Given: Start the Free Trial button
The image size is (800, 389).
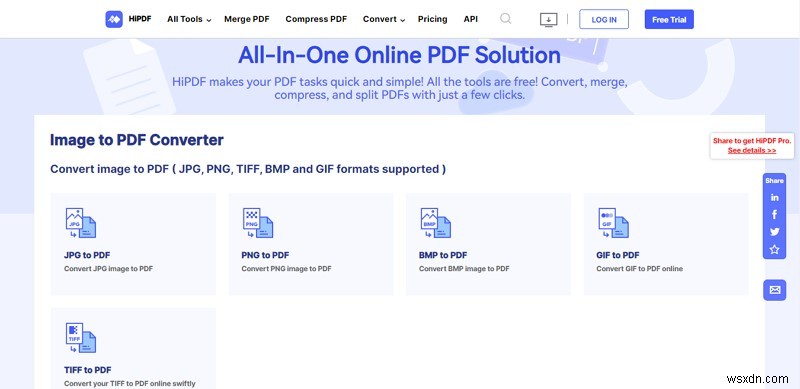Looking at the screenshot, I should tap(669, 19).
